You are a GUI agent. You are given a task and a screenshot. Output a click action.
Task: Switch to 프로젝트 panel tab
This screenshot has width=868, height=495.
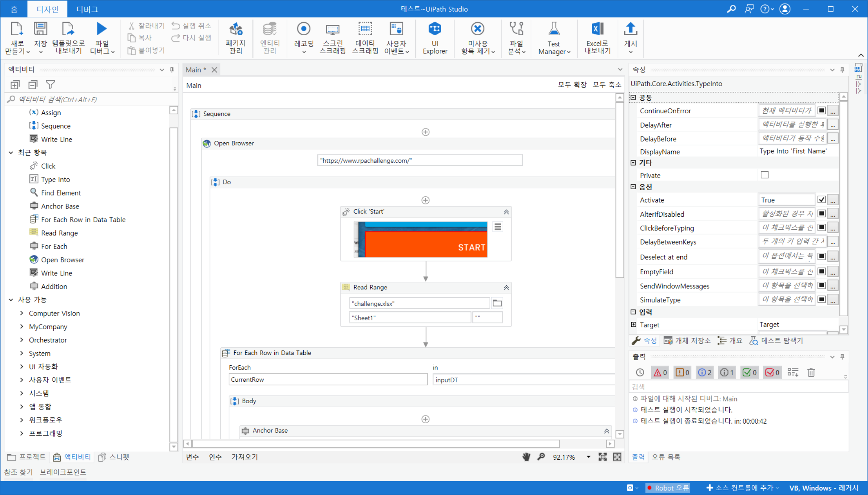pos(27,457)
